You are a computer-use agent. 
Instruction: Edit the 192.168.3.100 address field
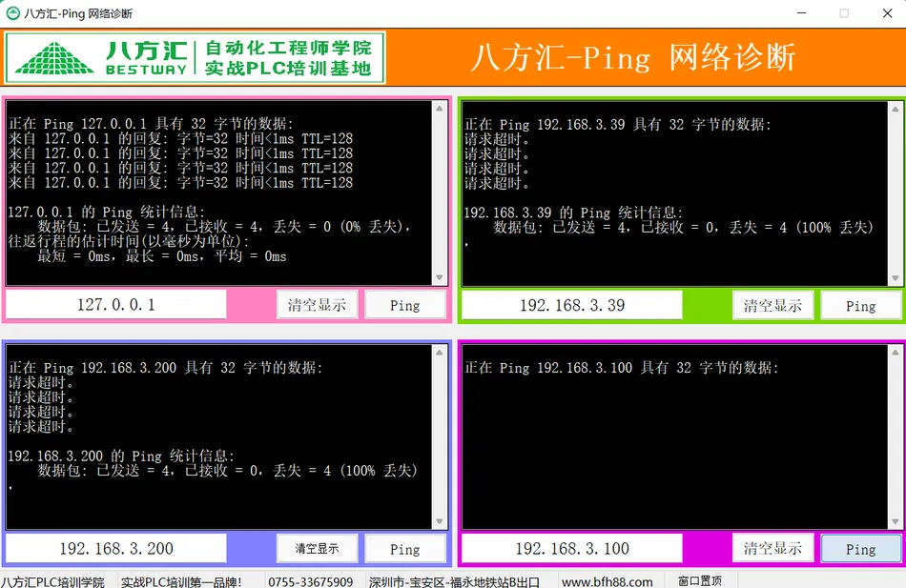tap(572, 548)
